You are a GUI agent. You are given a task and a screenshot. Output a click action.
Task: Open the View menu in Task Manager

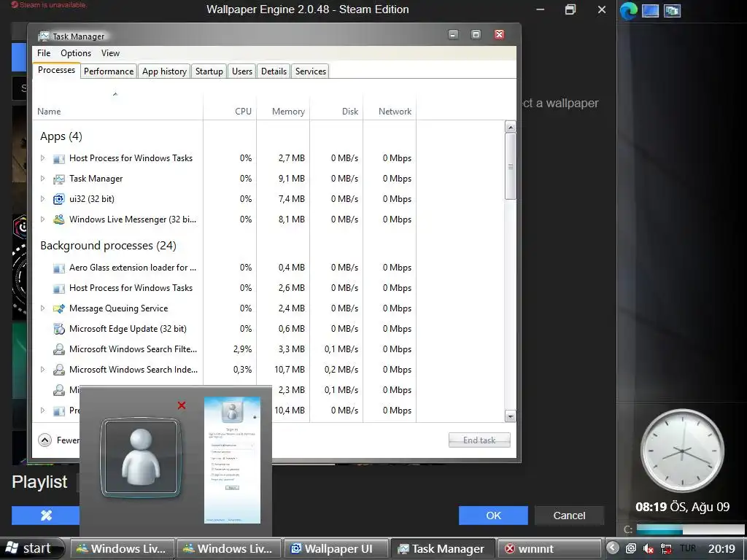pos(110,52)
